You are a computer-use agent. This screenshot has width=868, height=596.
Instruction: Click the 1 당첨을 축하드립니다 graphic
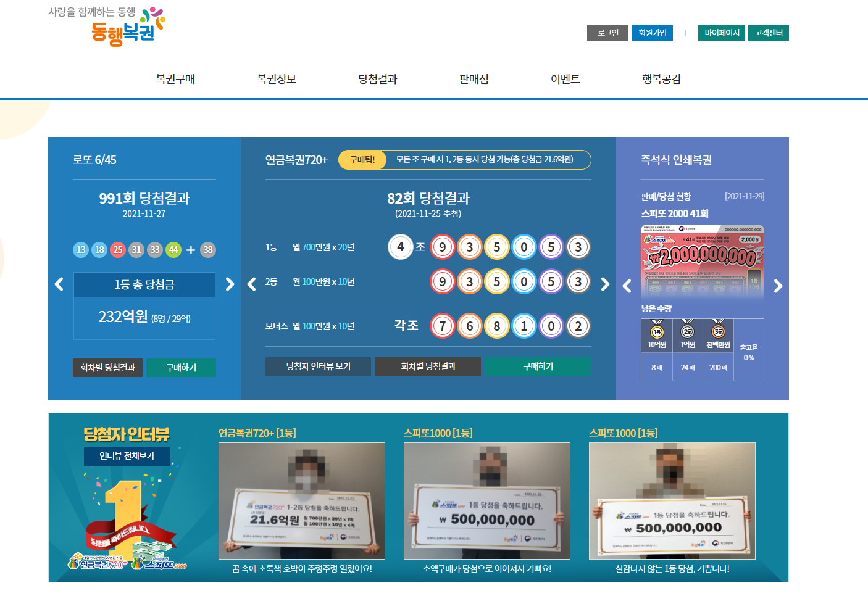tap(127, 524)
